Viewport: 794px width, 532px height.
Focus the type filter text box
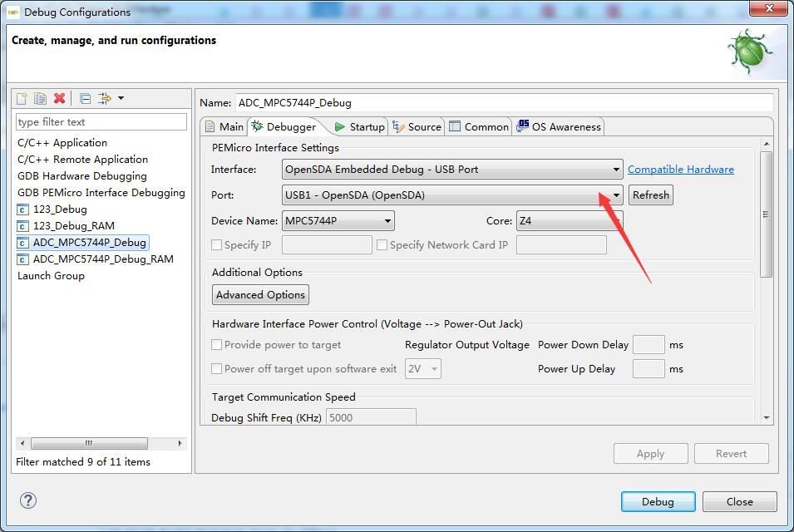coord(101,122)
